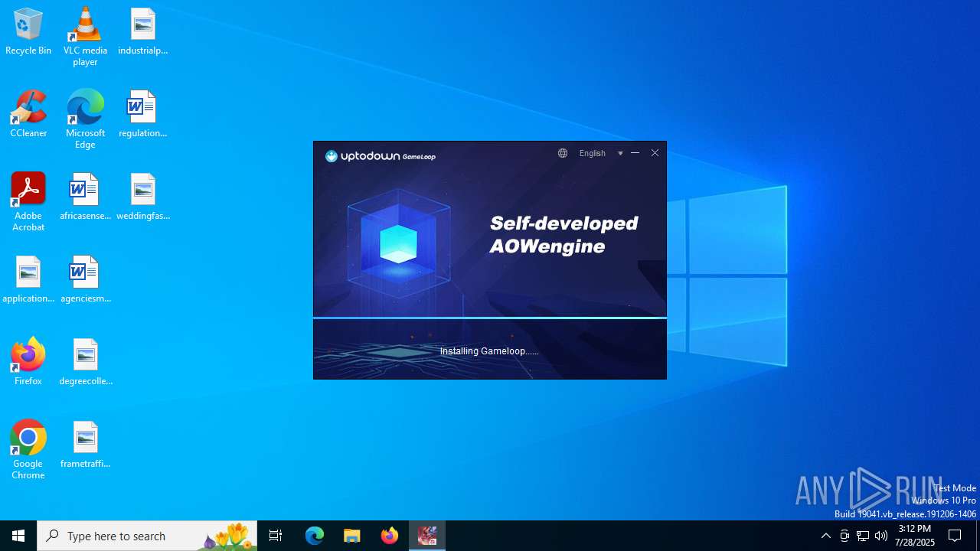Select the africasense... Word document

point(85,197)
